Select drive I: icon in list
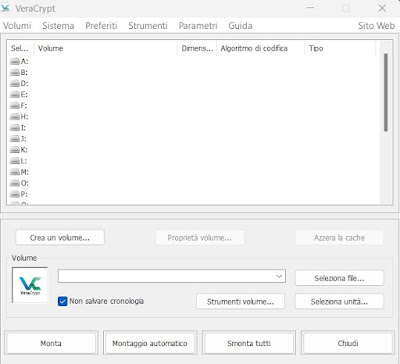This screenshot has height=364, width=400. coord(15,128)
